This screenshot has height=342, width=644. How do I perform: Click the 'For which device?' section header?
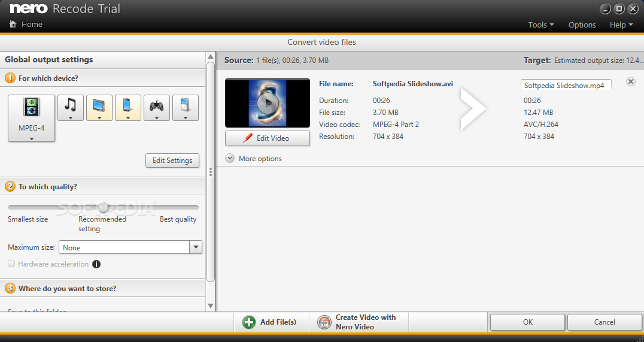103,78
